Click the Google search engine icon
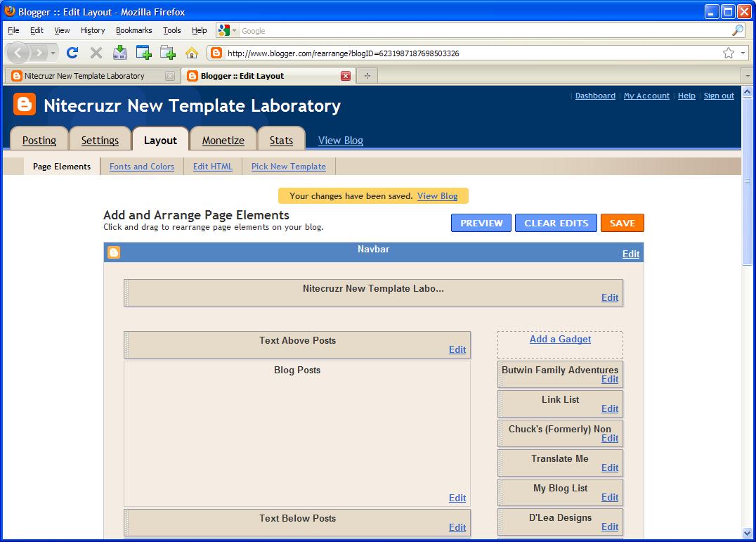Image resolution: width=756 pixels, height=542 pixels. pyautogui.click(x=223, y=30)
